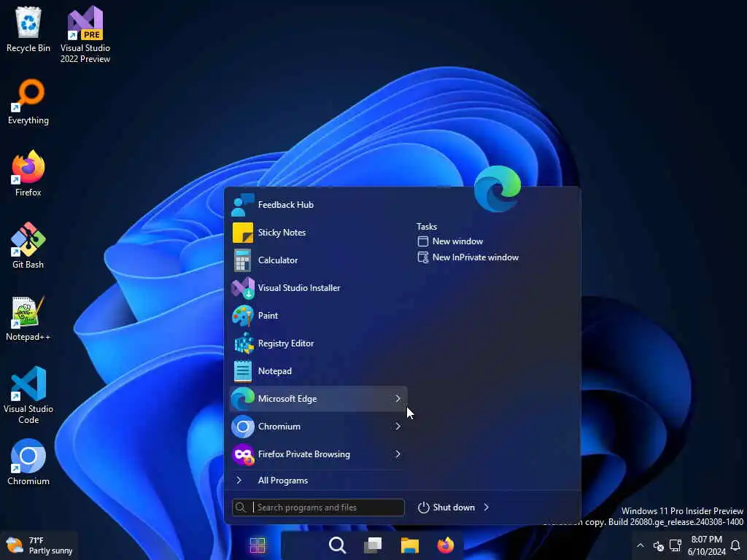747x560 pixels.
Task: Expand Chromium jump list arrow
Action: [x=398, y=426]
